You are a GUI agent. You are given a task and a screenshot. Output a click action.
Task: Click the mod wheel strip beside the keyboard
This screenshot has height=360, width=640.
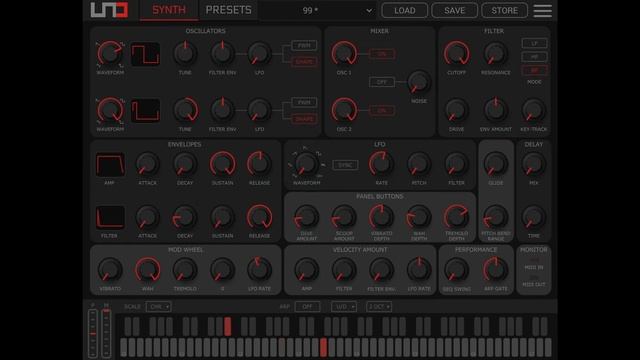[x=106, y=333]
